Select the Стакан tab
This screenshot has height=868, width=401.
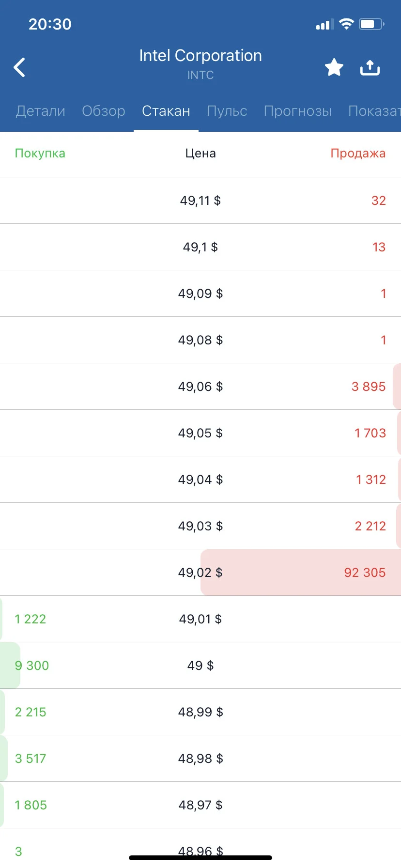click(166, 111)
